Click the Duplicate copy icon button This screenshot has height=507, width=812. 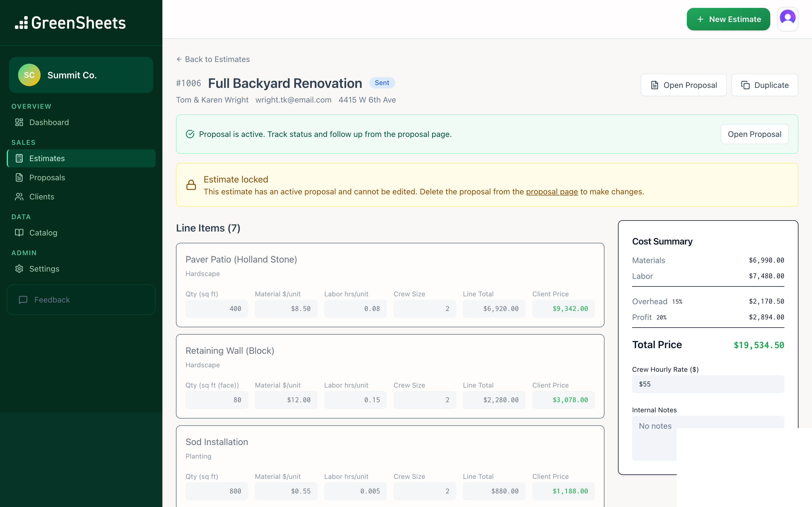click(x=745, y=85)
